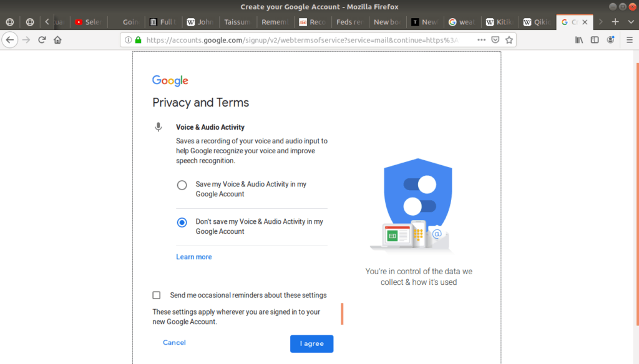
Task: Click the microphone icon beside Voice & Audio
Action: (x=159, y=127)
